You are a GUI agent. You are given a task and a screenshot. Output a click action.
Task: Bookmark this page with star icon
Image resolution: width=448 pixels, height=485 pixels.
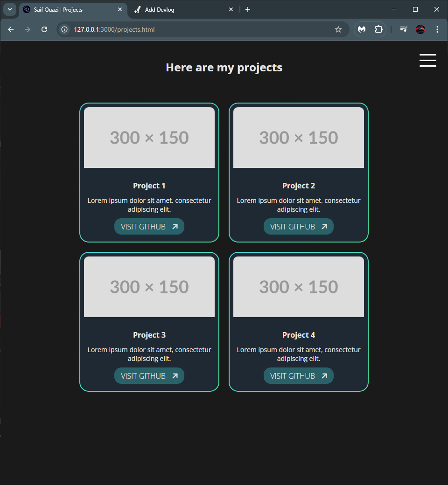point(338,29)
